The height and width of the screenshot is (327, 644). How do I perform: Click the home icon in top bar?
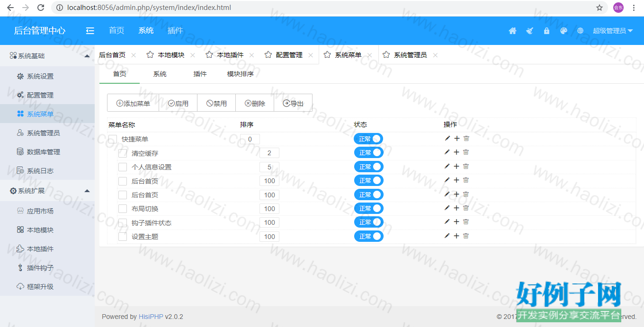click(x=512, y=31)
